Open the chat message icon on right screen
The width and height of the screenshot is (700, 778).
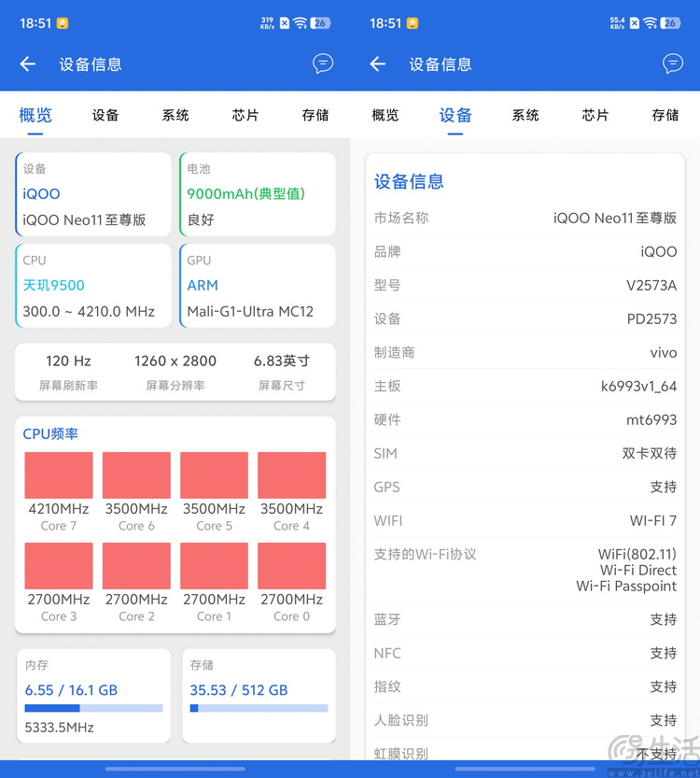pyautogui.click(x=673, y=64)
